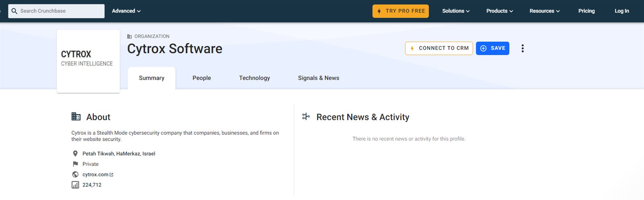Switch to the People tab
644x200 pixels.
tap(202, 78)
